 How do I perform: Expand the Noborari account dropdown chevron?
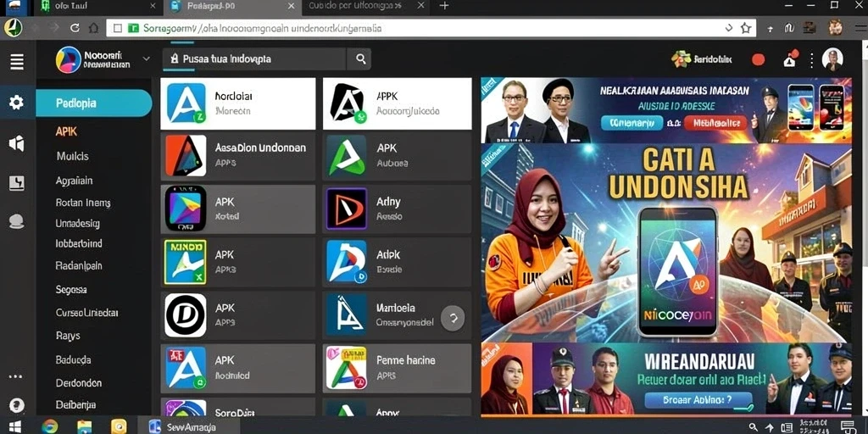pyautogui.click(x=146, y=58)
